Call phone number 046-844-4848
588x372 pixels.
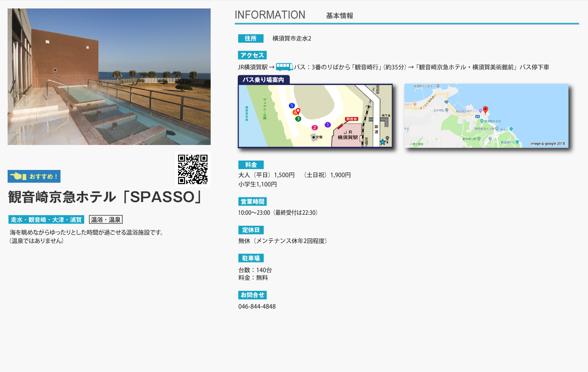(x=257, y=306)
